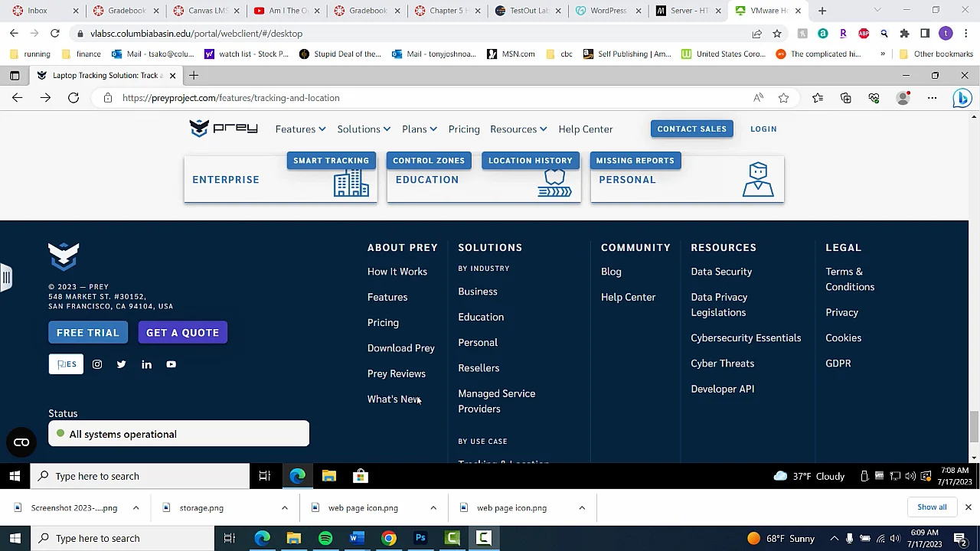Click the Read aloud icon in Edge address bar

[758, 98]
